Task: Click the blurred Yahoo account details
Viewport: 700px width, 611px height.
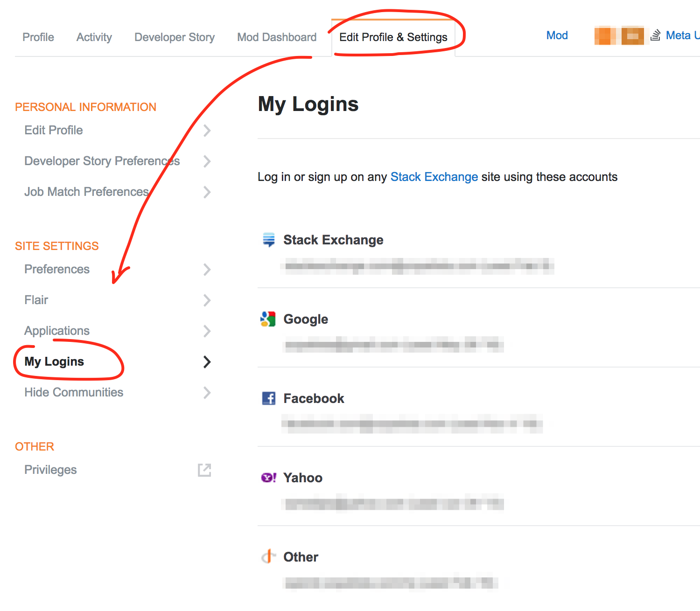Action: pos(393,503)
